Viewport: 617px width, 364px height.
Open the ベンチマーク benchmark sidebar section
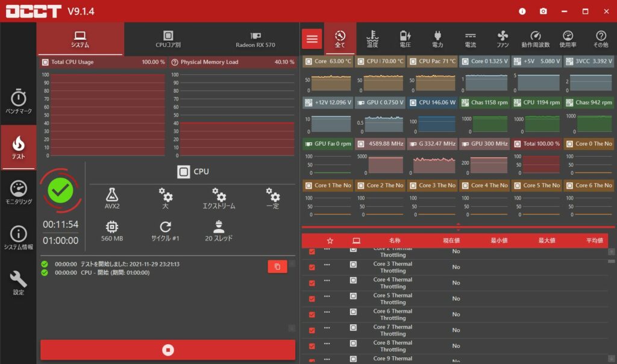pos(19,101)
